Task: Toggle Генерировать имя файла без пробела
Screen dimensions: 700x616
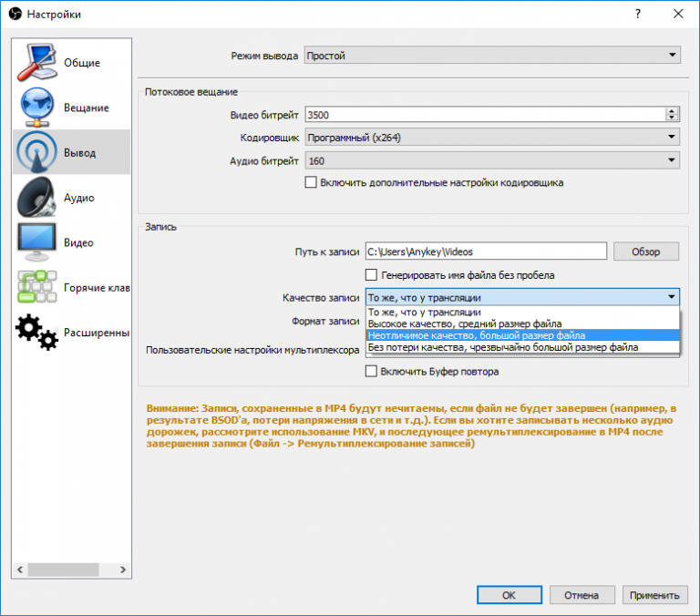Action: [371, 274]
